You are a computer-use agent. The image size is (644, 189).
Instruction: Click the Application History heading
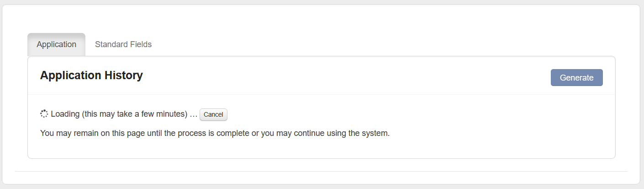click(91, 76)
